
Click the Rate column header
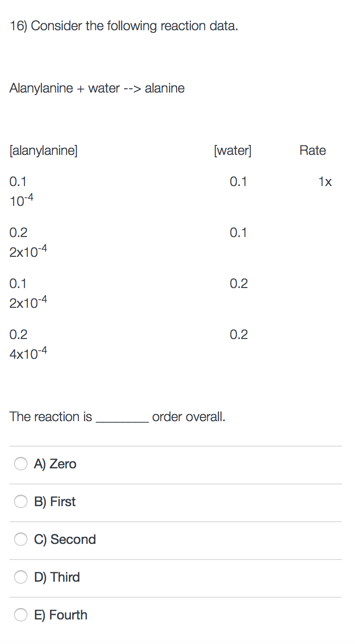313,150
